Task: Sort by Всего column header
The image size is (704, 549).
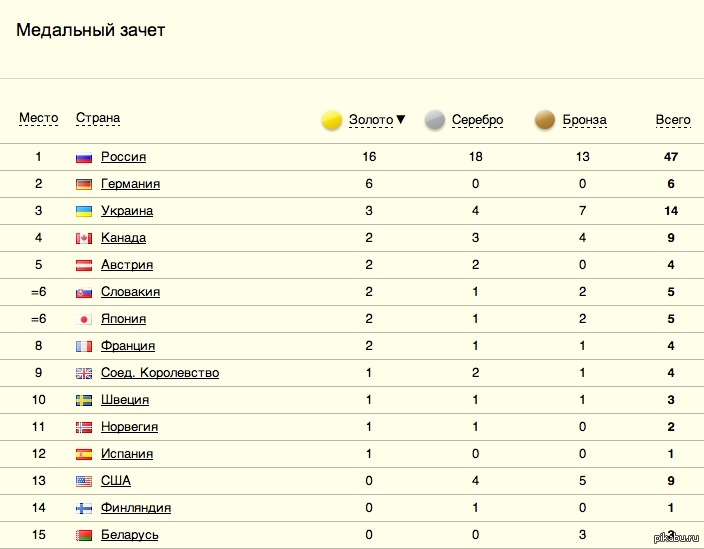Action: tap(673, 120)
